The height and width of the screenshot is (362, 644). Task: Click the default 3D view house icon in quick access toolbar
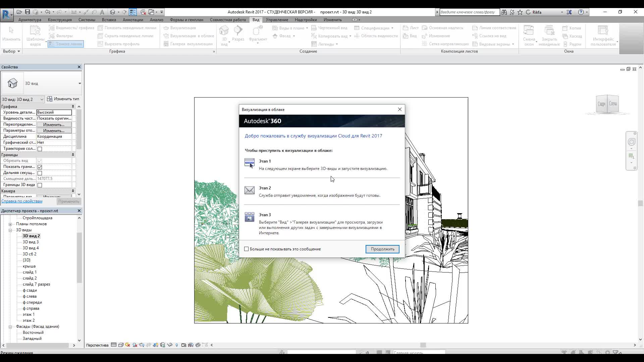point(113,12)
